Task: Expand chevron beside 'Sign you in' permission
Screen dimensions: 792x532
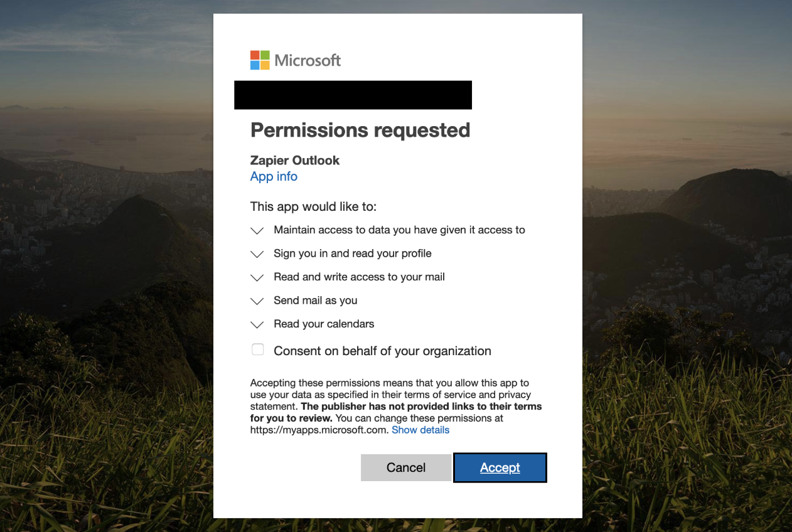Action: (x=257, y=254)
